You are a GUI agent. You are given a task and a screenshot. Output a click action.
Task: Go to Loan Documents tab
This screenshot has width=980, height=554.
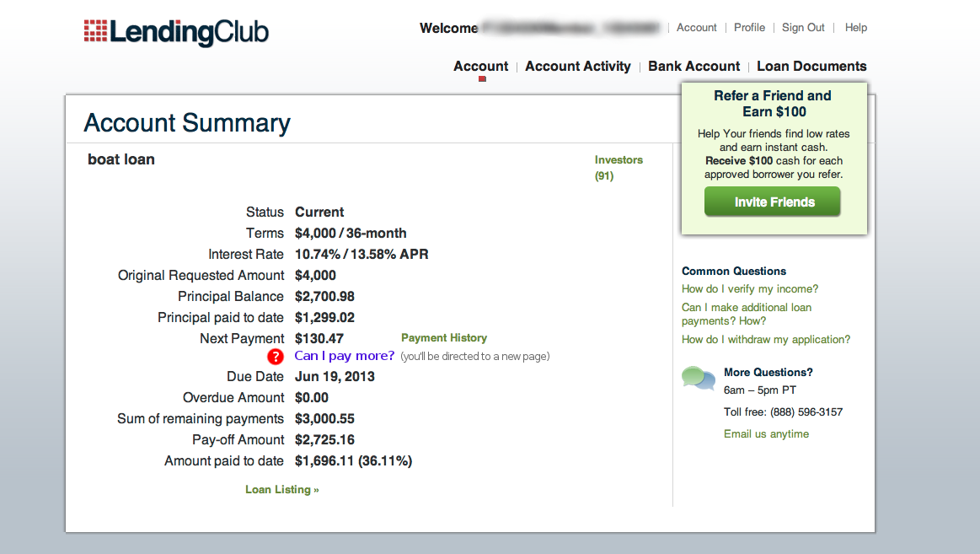811,67
